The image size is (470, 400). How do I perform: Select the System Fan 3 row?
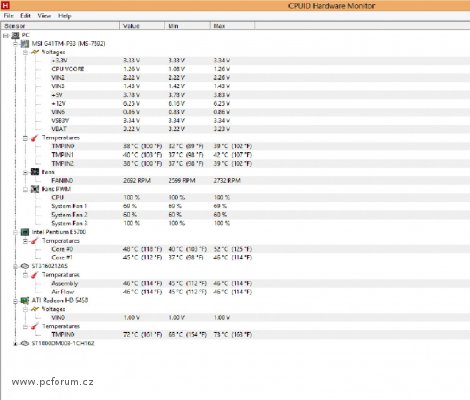coord(235,223)
